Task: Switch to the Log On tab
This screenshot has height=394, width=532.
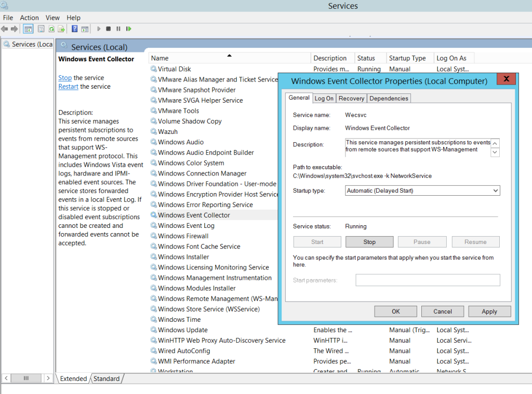Action: tap(324, 98)
